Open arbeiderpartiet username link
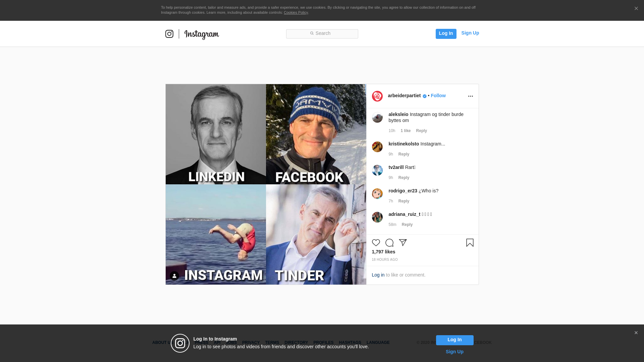The height and width of the screenshot is (362, 644). pos(404,96)
